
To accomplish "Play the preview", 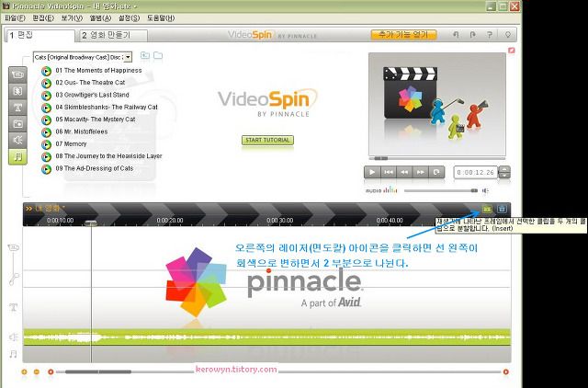I will (x=372, y=172).
